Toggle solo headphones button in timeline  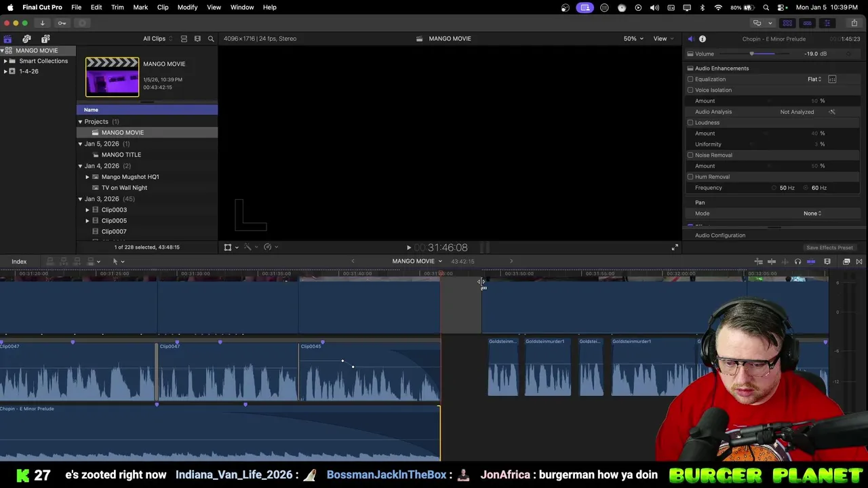click(797, 262)
